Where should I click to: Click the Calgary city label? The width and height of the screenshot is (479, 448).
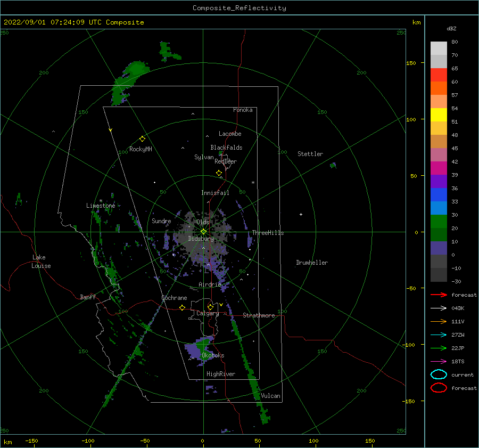(x=208, y=313)
